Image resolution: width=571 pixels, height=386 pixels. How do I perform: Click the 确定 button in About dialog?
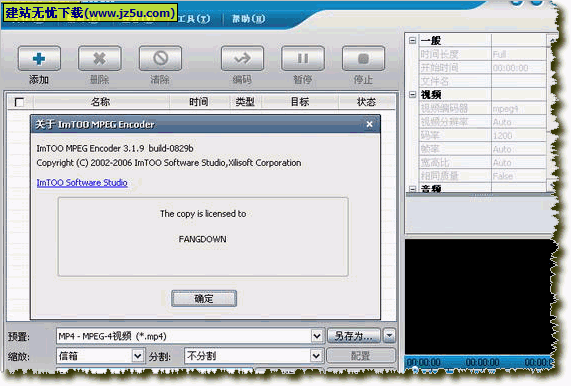[x=204, y=299]
